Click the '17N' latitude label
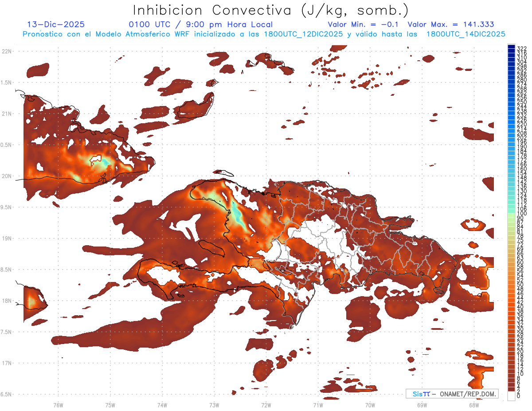The width and height of the screenshot is (532, 411). 7,363
